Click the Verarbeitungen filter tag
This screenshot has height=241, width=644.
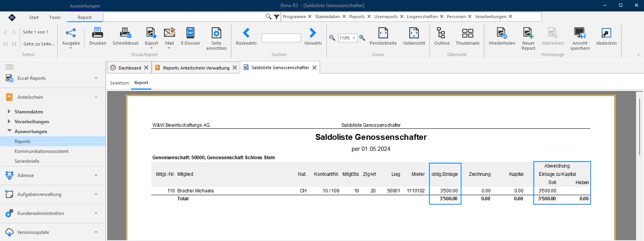[491, 17]
